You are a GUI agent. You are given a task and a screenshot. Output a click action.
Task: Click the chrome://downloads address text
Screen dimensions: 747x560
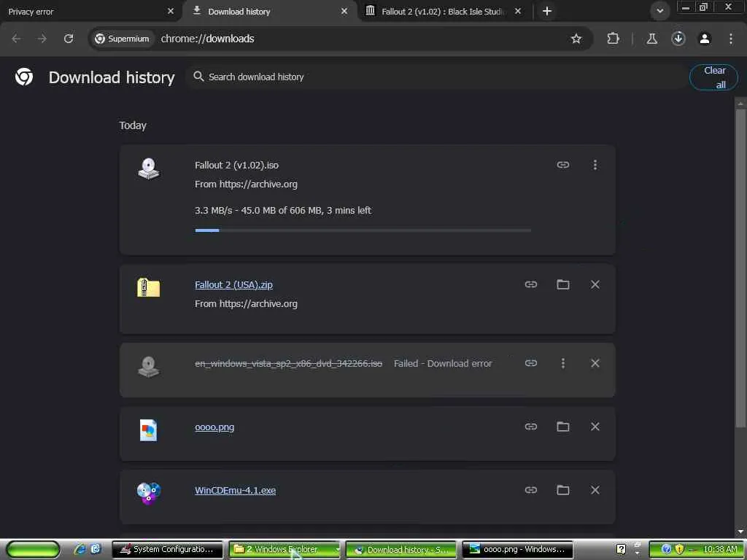click(x=207, y=39)
